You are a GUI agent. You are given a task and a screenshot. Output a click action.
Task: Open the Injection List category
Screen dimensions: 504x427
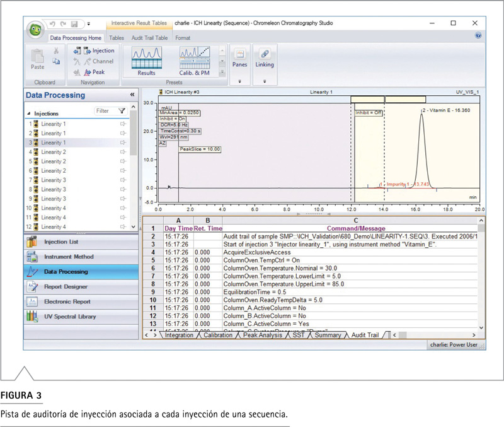point(81,242)
